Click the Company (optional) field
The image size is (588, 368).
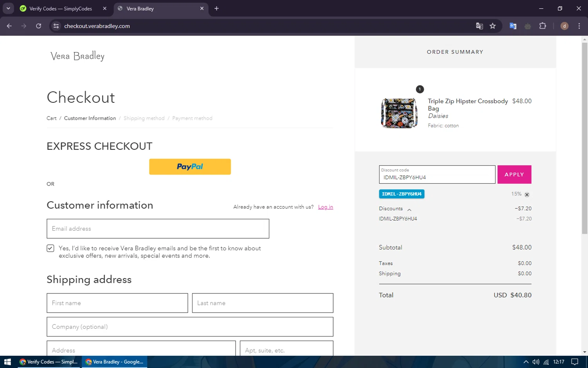pos(190,327)
